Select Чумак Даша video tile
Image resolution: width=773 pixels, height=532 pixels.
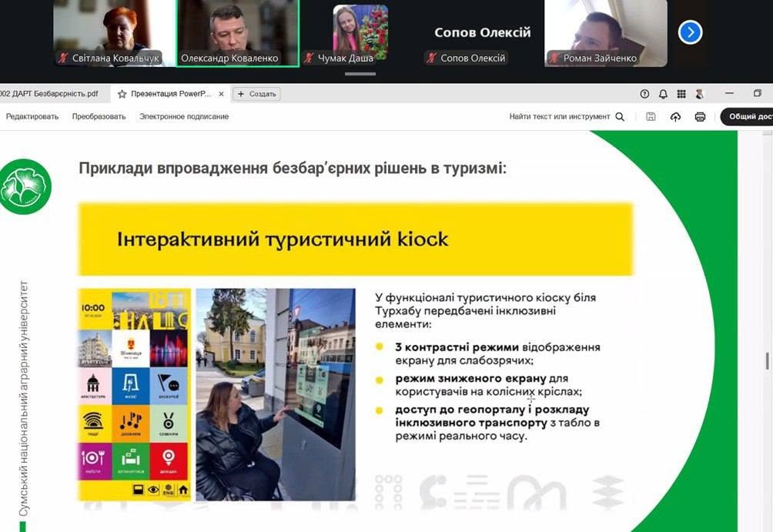point(360,33)
